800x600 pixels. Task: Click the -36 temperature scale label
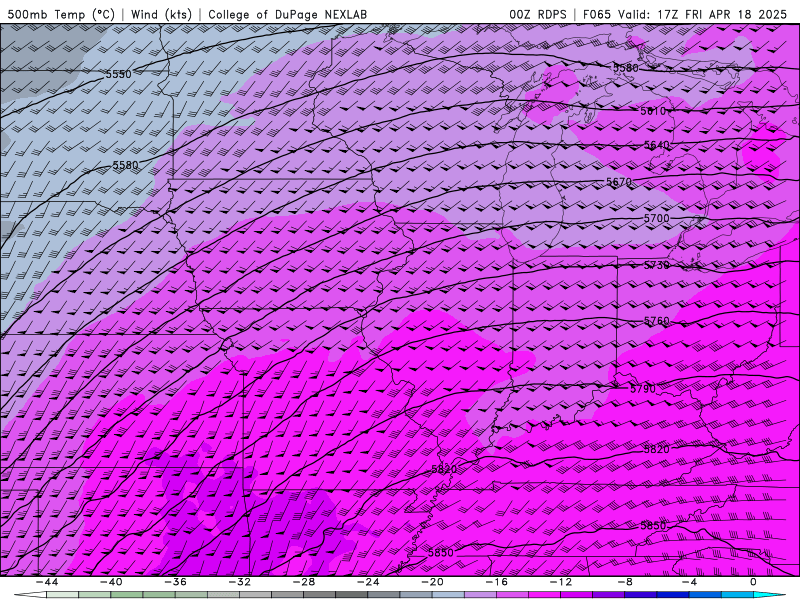(x=175, y=583)
